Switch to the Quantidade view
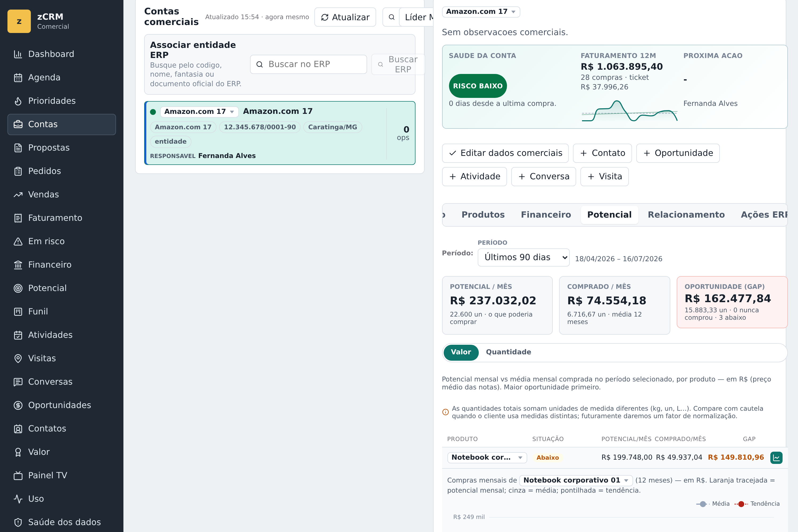This screenshot has height=532, width=798. [508, 352]
